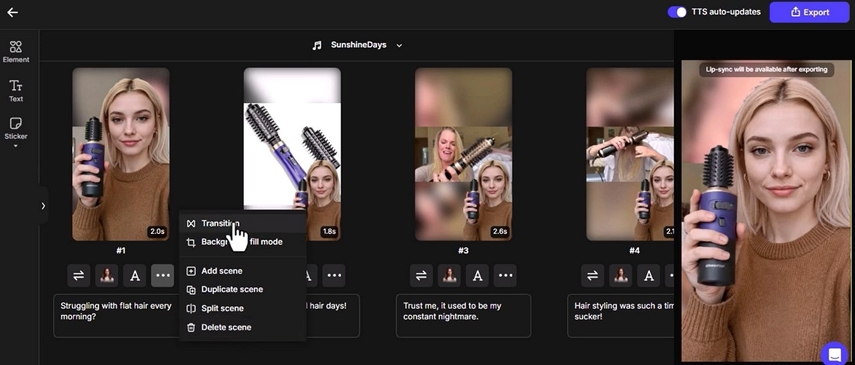Viewport: 855px width, 365px height.
Task: Edit the 'Trust me, it used to be' script box
Action: (463, 316)
